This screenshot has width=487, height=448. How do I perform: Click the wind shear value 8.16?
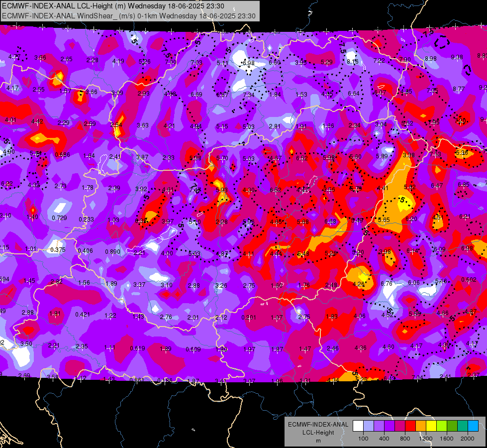point(353,62)
